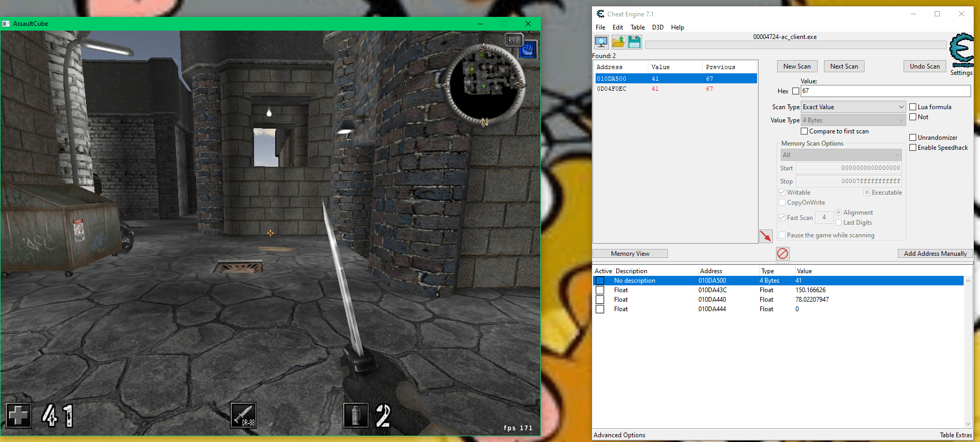Activate the 010DA500 No description entry checkbox
980x442 pixels.
(600, 281)
